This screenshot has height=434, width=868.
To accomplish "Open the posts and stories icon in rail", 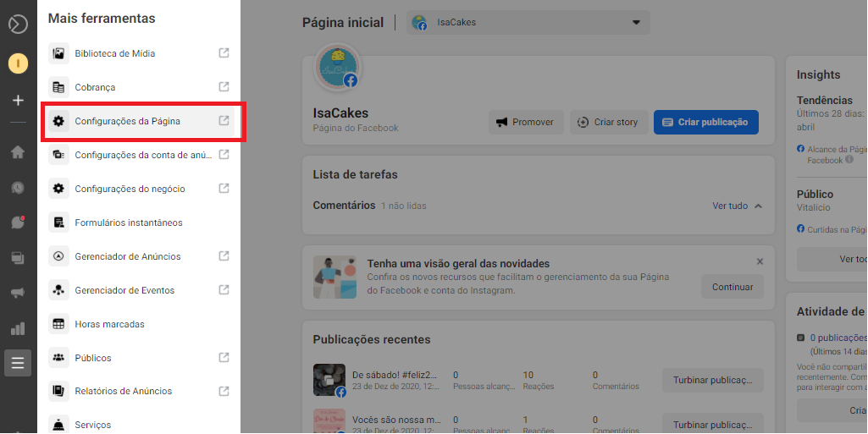I will (18, 258).
